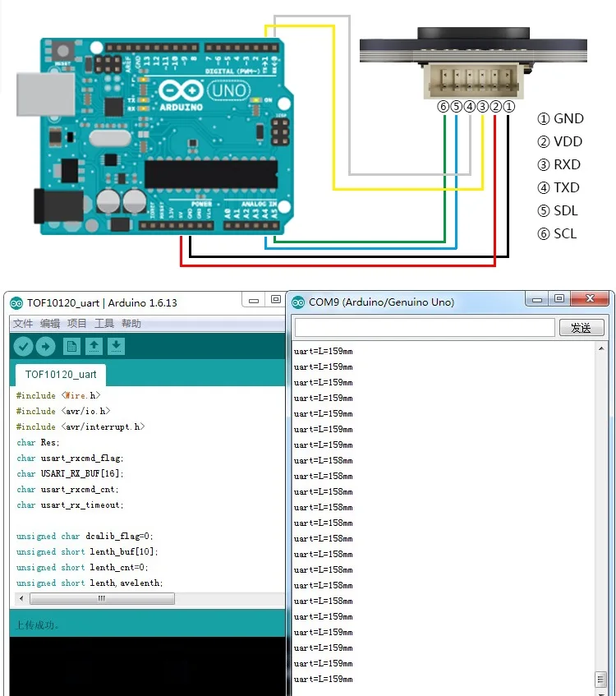Click the Arduino UNO board reset button
This screenshot has height=696, width=616.
(x=63, y=50)
